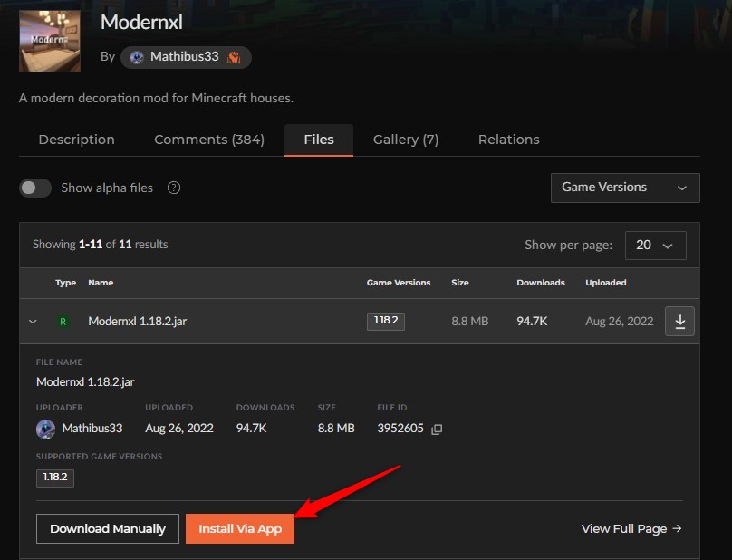Click the Showing 1-11 of 11 results text
Viewport: 732px width, 560px height.
click(100, 245)
